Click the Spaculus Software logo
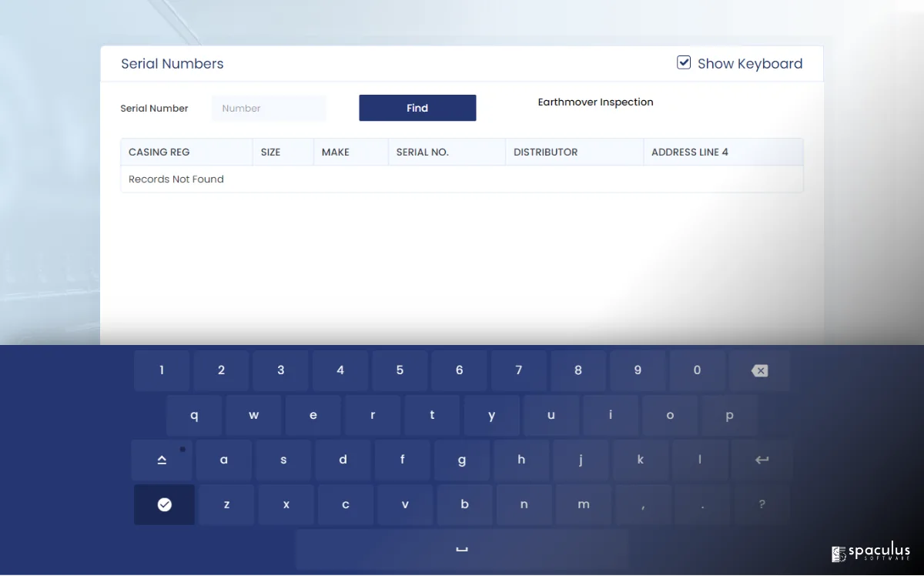 click(871, 553)
